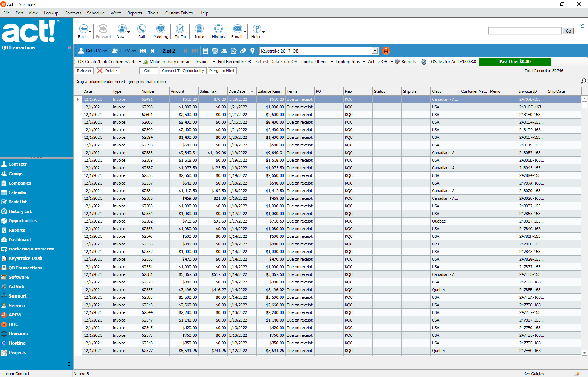The width and height of the screenshot is (588, 377).
Task: Click Merge to Html button
Action: [x=222, y=71]
